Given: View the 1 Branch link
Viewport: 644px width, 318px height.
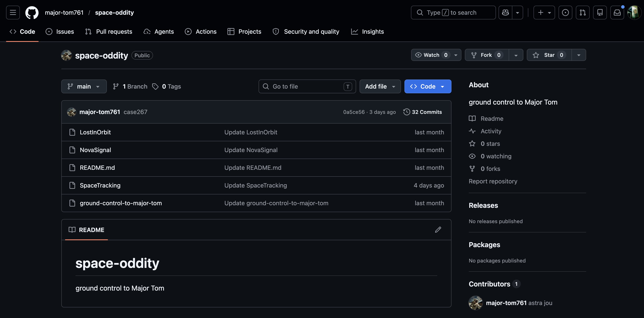Looking at the screenshot, I should pos(130,86).
